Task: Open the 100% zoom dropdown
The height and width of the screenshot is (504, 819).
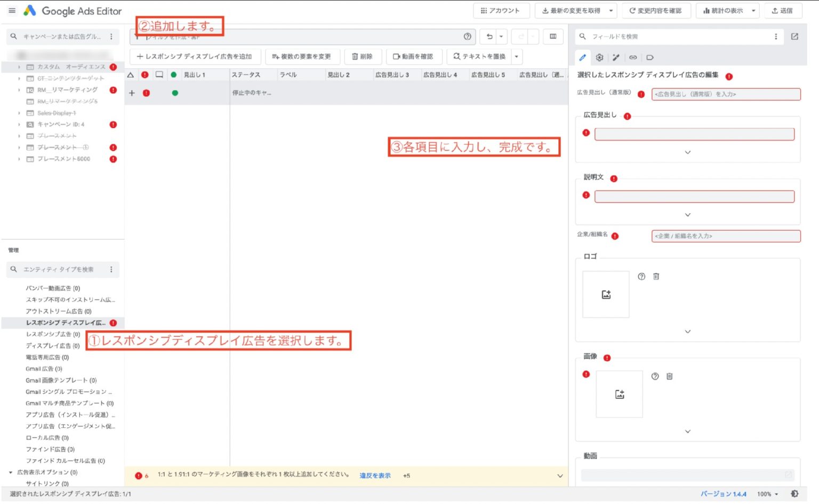Action: 768,494
